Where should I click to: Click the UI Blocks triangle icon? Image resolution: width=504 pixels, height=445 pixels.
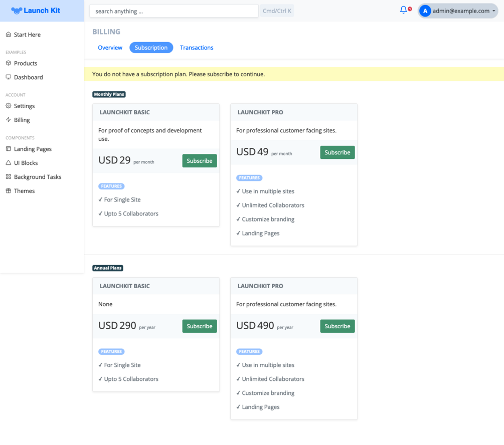click(8, 163)
